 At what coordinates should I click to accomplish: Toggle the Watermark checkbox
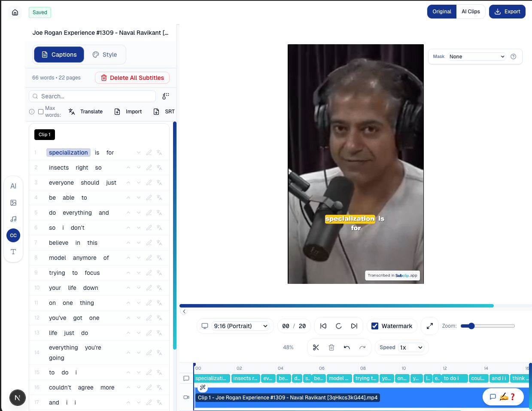(x=375, y=326)
